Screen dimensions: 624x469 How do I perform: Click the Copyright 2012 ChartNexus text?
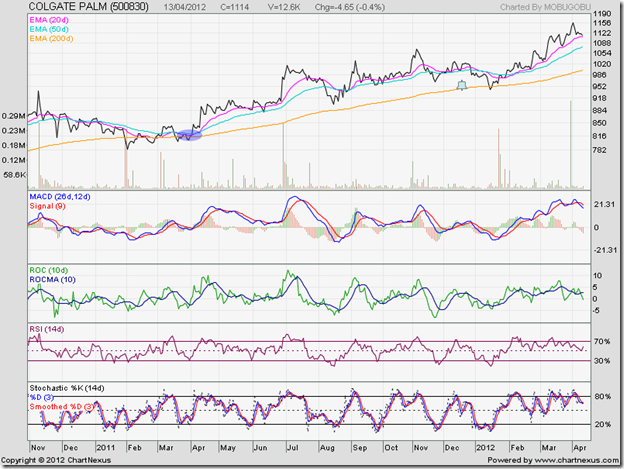[x=56, y=460]
